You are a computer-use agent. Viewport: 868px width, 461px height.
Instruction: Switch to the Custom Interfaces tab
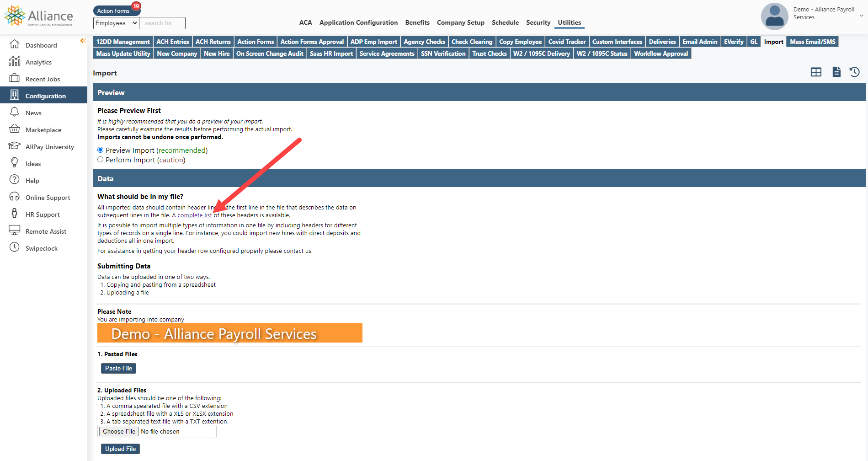click(x=618, y=42)
